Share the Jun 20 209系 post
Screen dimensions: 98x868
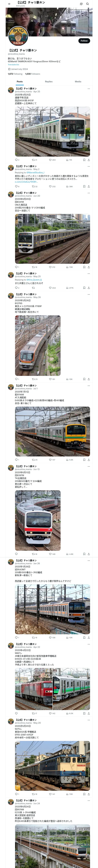89,267
